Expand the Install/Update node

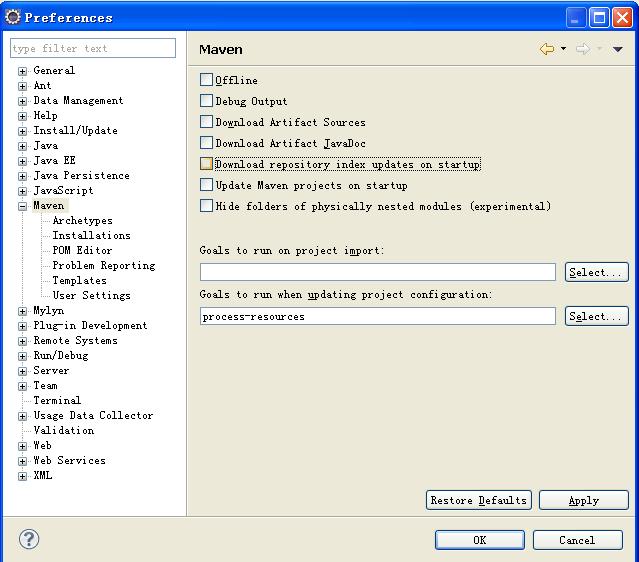click(22, 131)
